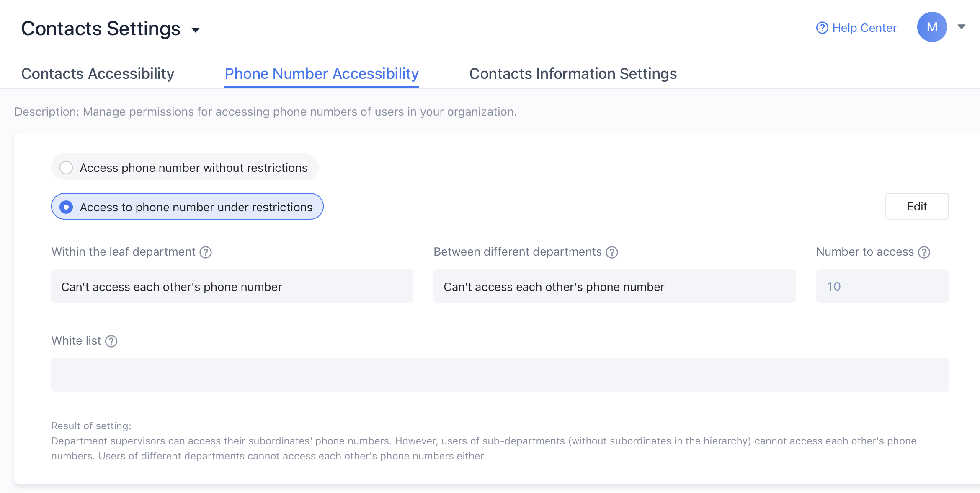Click the White list help icon
Image resolution: width=980 pixels, height=493 pixels.
(x=111, y=341)
